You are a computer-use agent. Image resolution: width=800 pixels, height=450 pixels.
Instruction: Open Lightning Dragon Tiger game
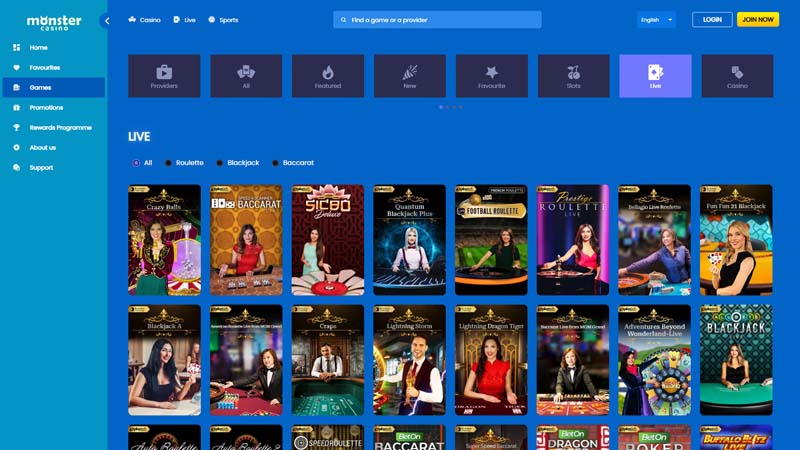point(491,360)
